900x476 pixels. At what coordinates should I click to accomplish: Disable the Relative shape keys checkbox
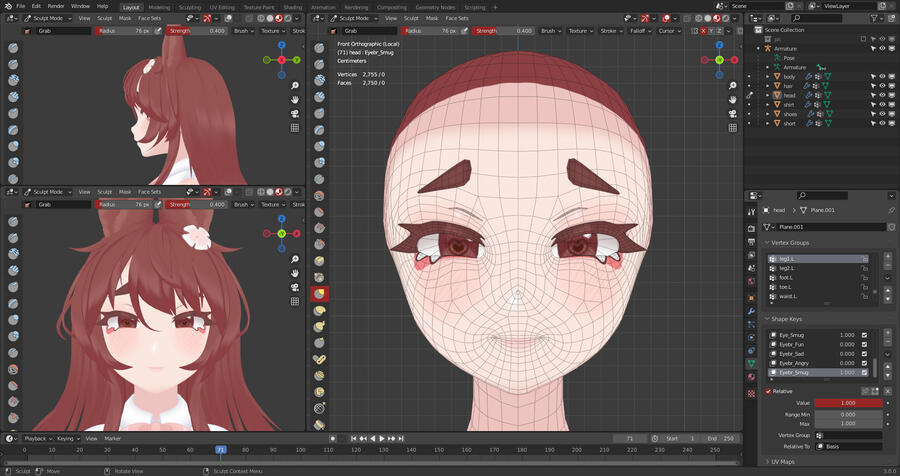point(768,391)
